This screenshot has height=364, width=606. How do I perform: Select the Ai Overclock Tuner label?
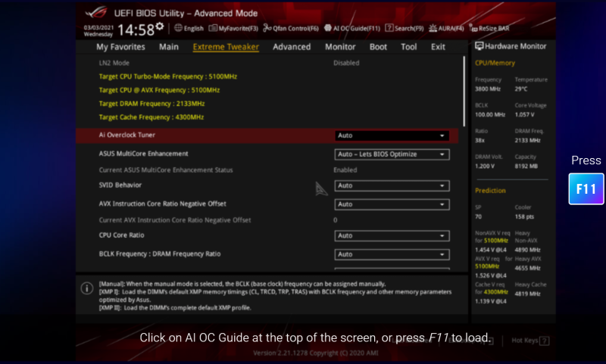tap(127, 135)
